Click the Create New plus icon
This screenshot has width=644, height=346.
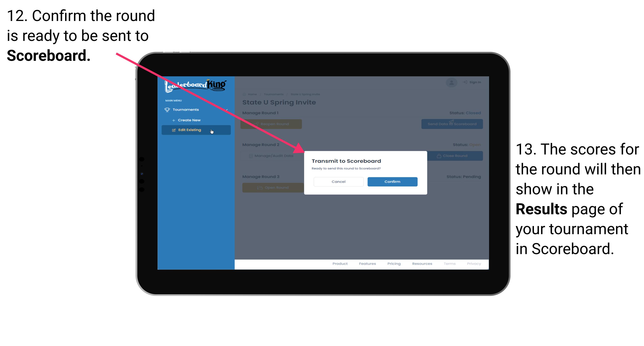click(174, 120)
